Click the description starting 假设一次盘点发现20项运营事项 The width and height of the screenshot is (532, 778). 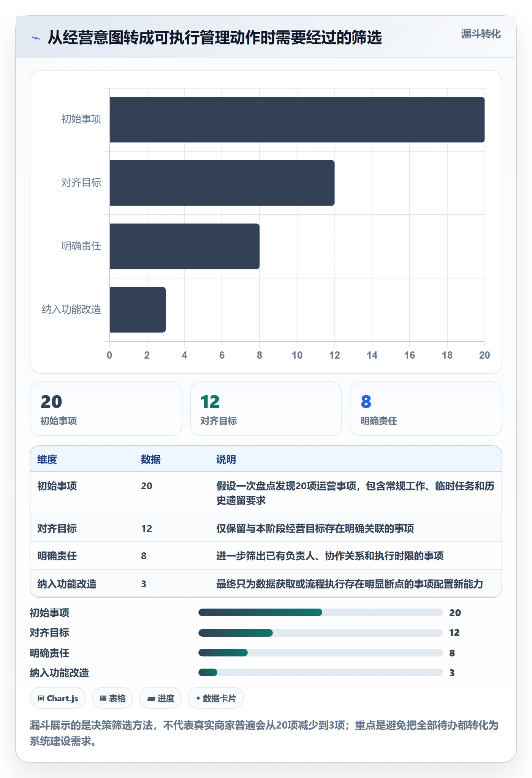(355, 493)
